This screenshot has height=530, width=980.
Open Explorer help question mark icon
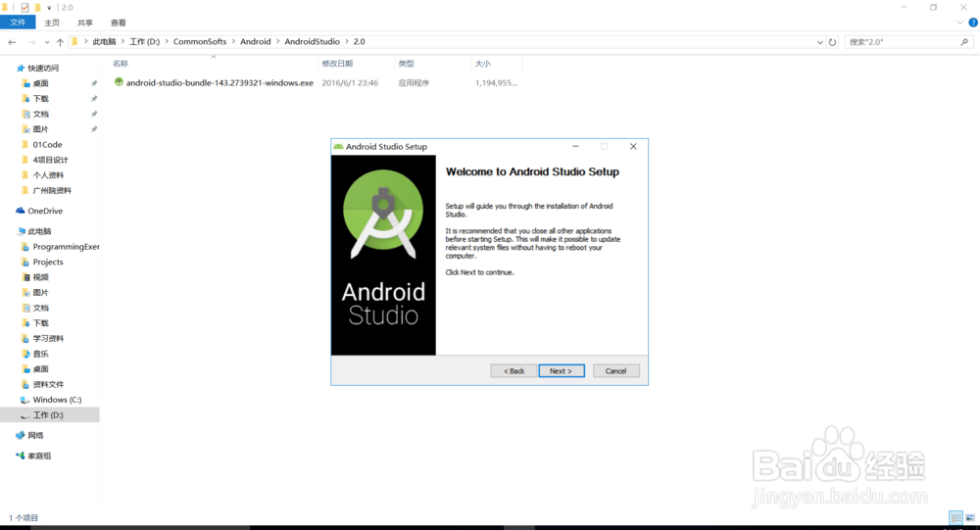click(973, 23)
